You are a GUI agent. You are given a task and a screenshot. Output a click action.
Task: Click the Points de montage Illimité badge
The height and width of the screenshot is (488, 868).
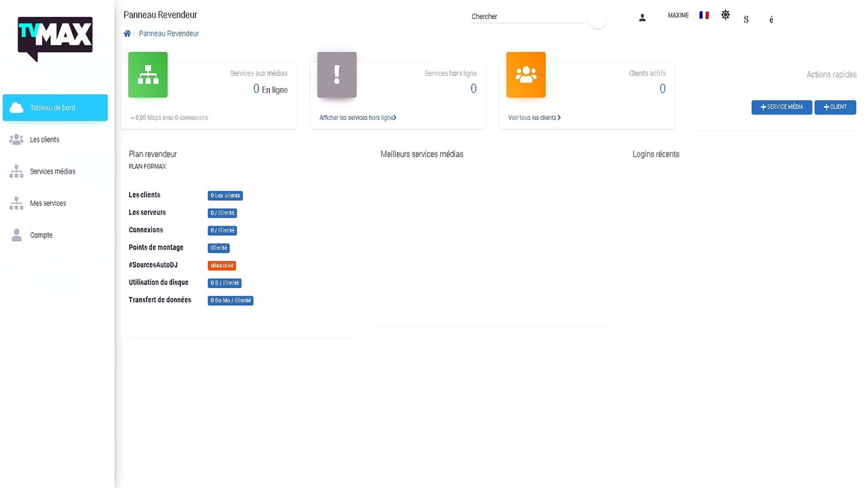click(219, 248)
